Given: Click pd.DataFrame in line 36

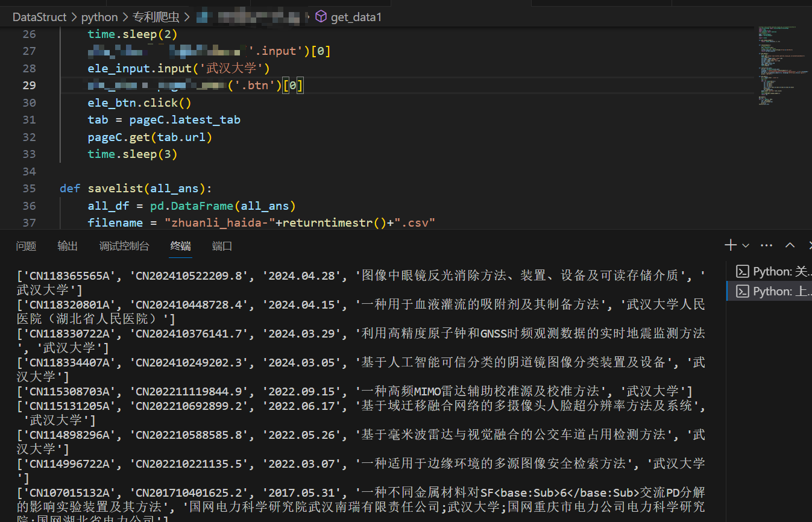Looking at the screenshot, I should (x=192, y=206).
